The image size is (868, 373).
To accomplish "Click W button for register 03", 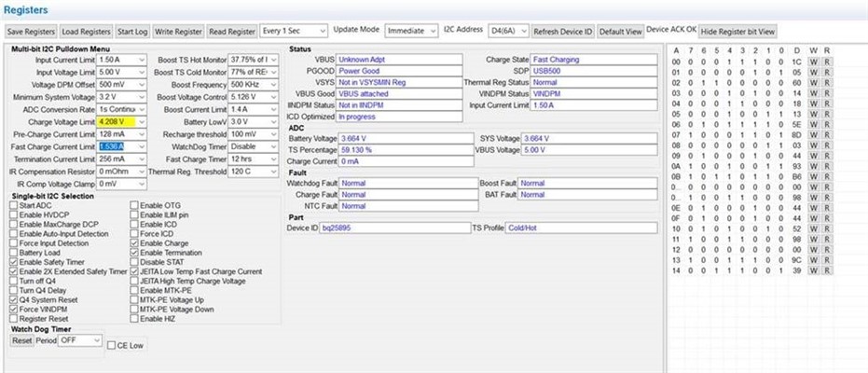I will coord(813,93).
